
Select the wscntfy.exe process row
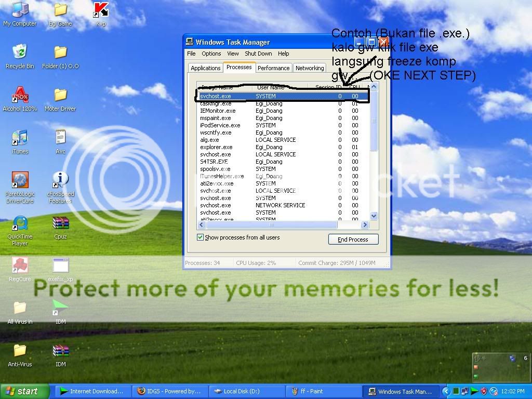coord(283,132)
